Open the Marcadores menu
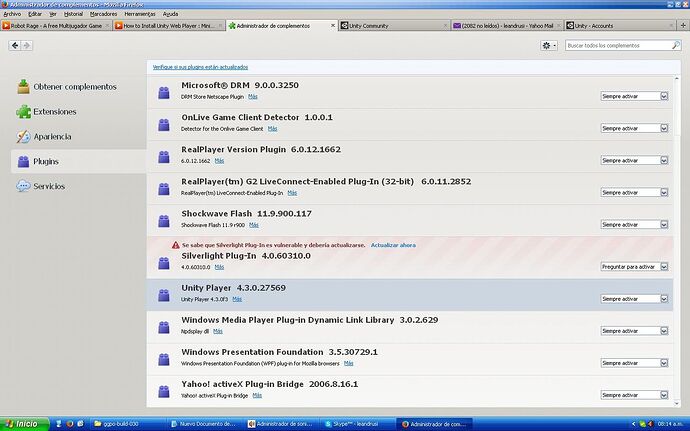Viewport: 690px width, 431px height. point(103,14)
